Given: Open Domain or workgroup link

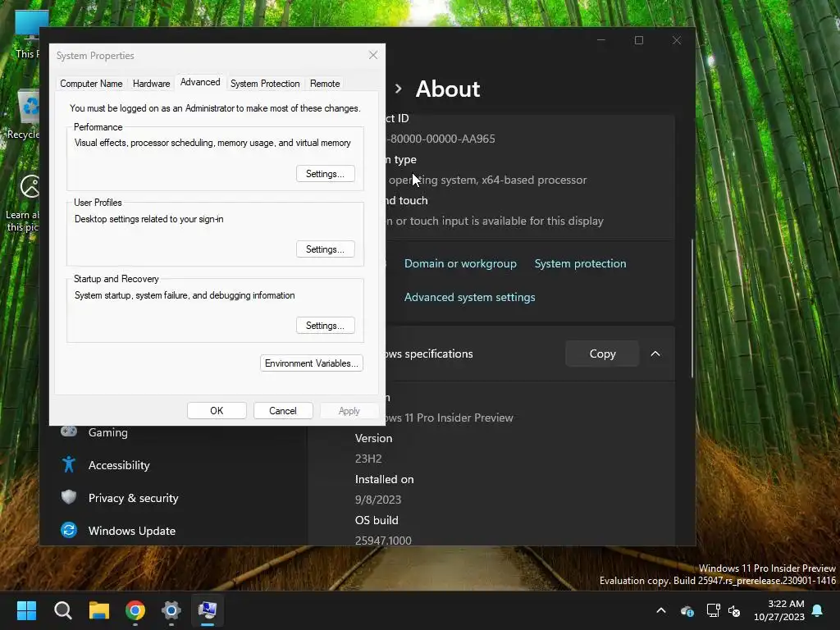Looking at the screenshot, I should point(460,263).
